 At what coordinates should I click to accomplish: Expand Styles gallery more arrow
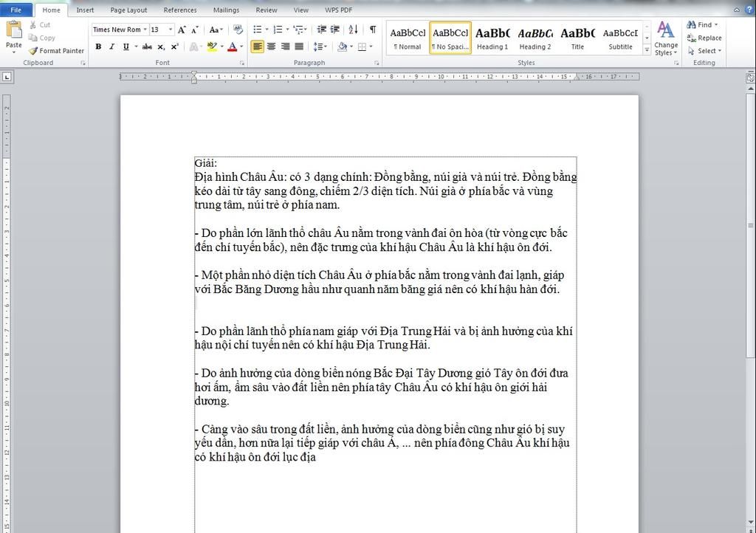(x=647, y=49)
